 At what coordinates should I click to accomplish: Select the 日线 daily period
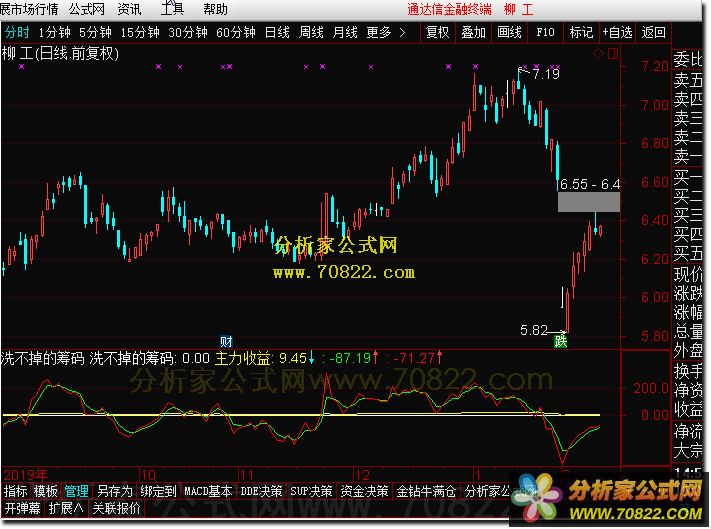[x=277, y=32]
